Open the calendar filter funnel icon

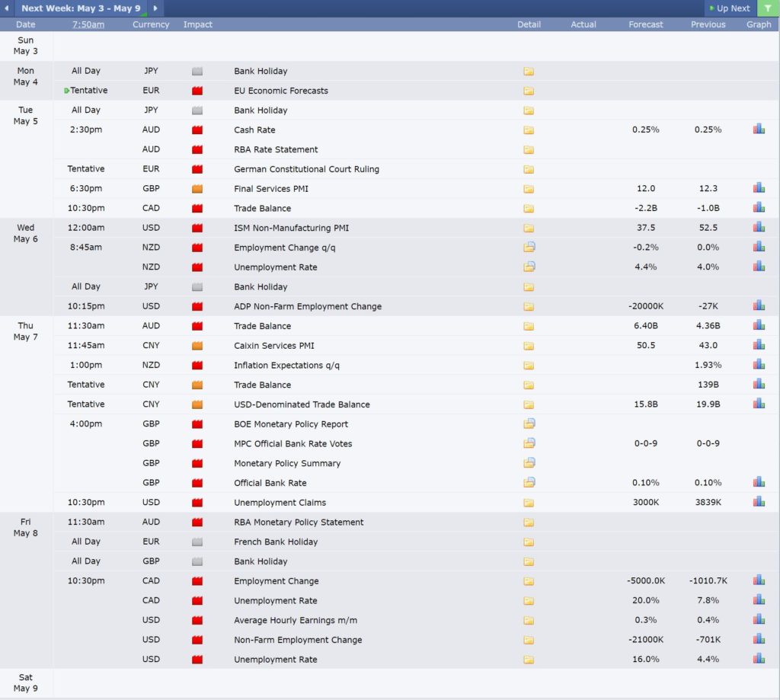(x=768, y=8)
